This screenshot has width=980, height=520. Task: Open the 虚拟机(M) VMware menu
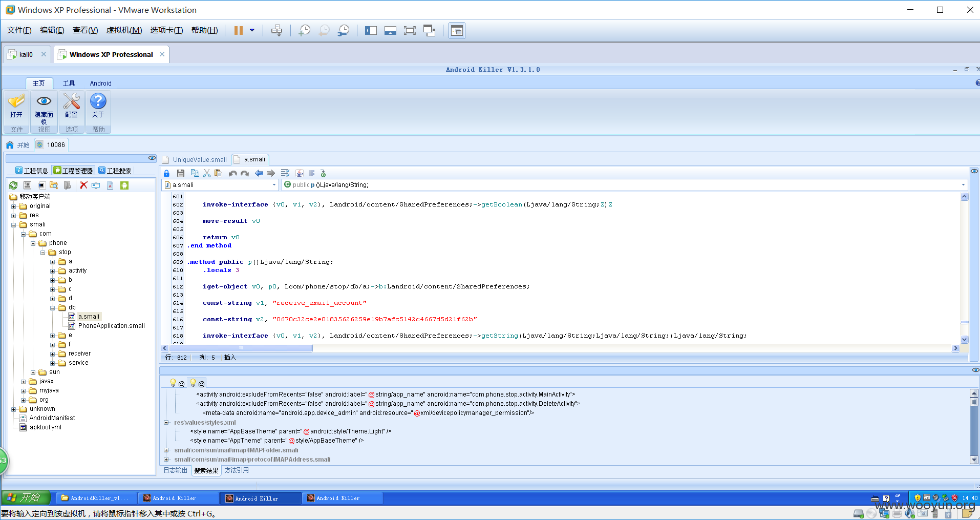click(x=124, y=30)
